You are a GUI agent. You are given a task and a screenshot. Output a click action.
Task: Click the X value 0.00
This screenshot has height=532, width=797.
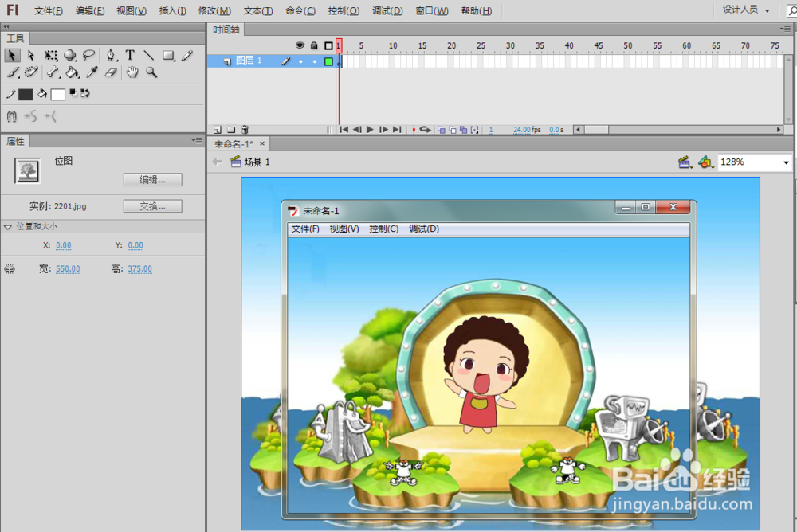point(64,245)
